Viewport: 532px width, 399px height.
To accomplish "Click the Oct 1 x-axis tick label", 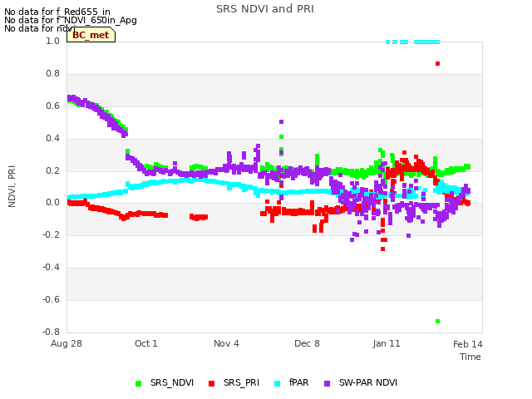I will 146,343.
